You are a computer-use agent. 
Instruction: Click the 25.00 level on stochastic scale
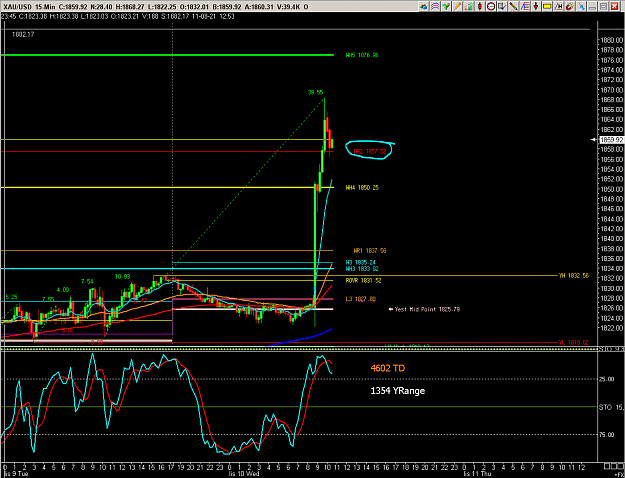(x=607, y=379)
